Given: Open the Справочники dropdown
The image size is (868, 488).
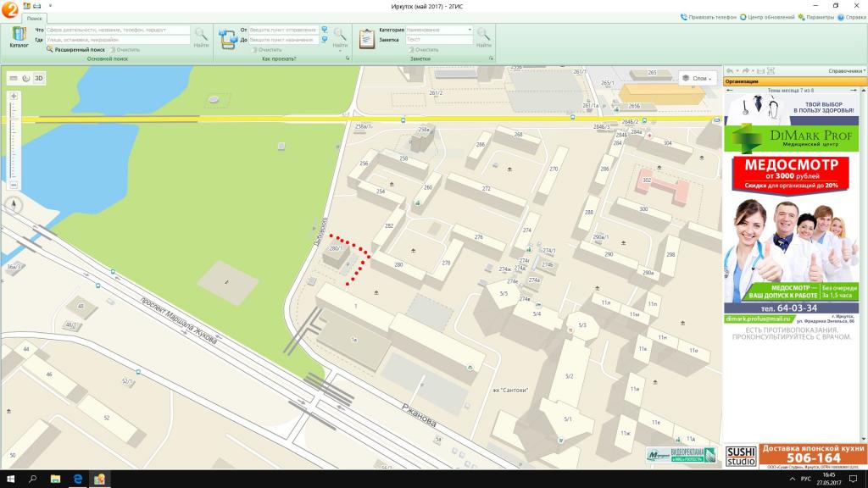Looking at the screenshot, I should click(846, 71).
